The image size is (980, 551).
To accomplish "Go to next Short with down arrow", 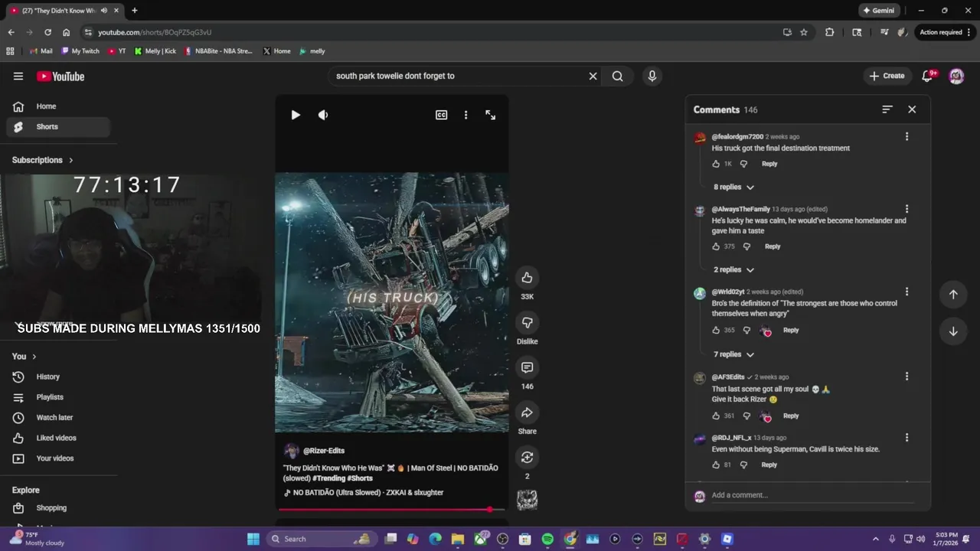I will [x=953, y=331].
